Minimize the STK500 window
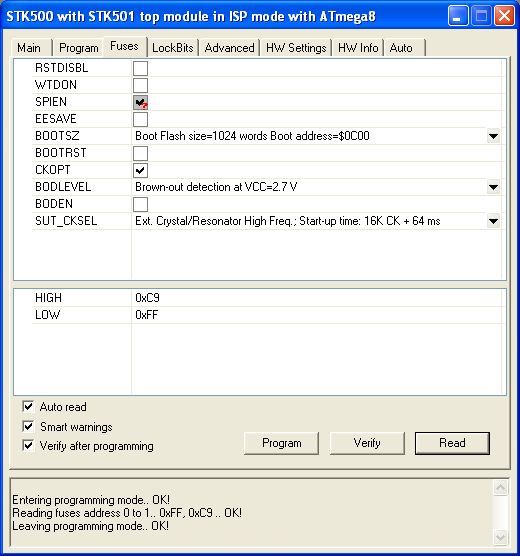520x556 pixels. click(458, 16)
